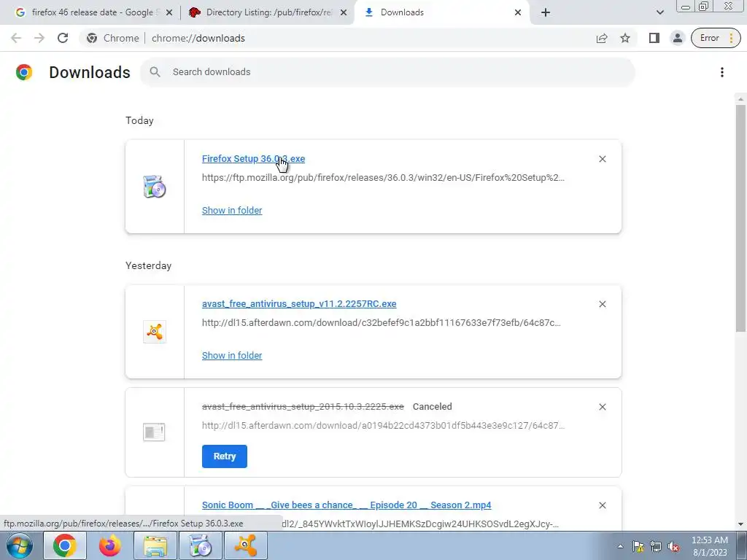Click the Firefox Setup installer file icon
747x560 pixels.
[155, 187]
